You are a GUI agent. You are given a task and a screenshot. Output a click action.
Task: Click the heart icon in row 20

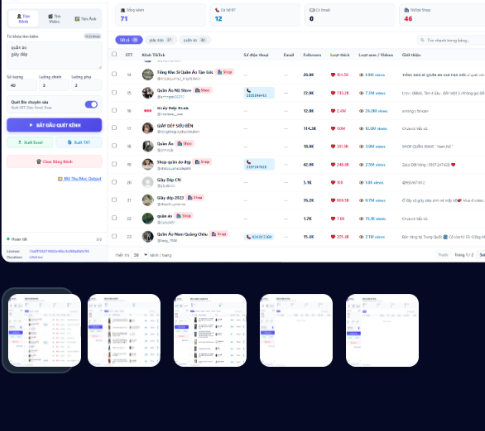click(x=333, y=182)
